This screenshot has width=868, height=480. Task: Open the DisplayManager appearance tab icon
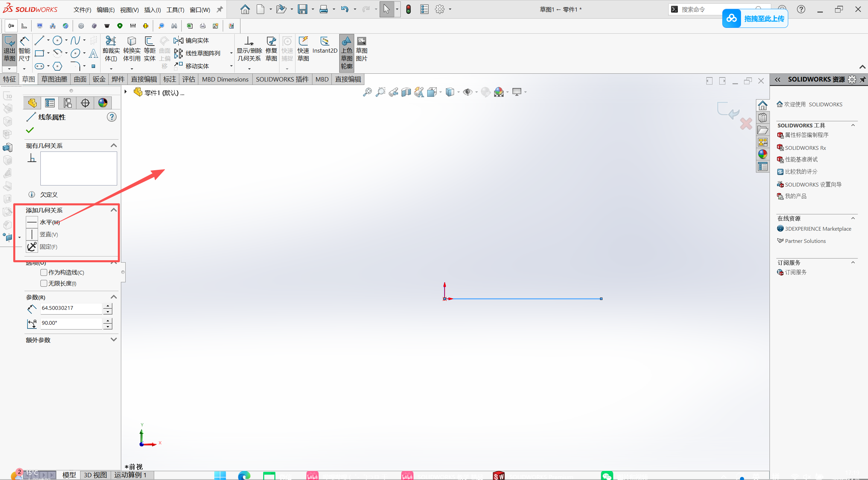[x=103, y=103]
